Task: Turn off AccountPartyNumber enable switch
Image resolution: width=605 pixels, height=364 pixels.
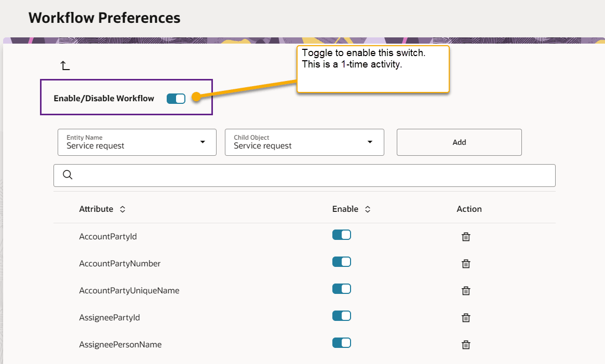Action: click(x=342, y=262)
